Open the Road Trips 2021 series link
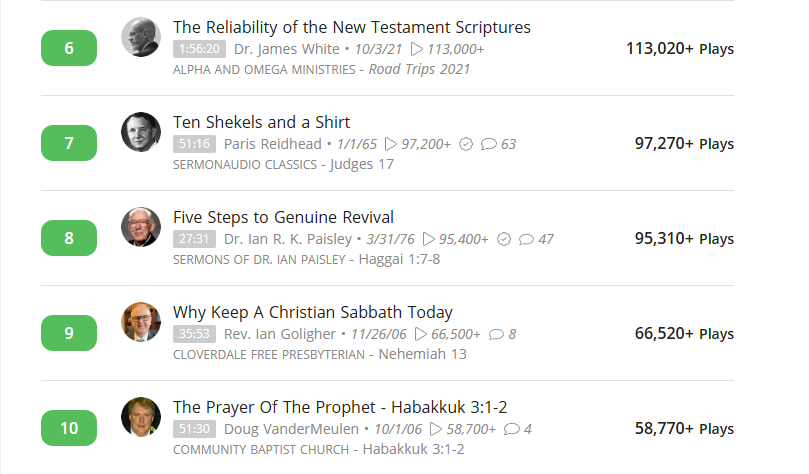Screen dimensions: 809x474 click(x=419, y=69)
